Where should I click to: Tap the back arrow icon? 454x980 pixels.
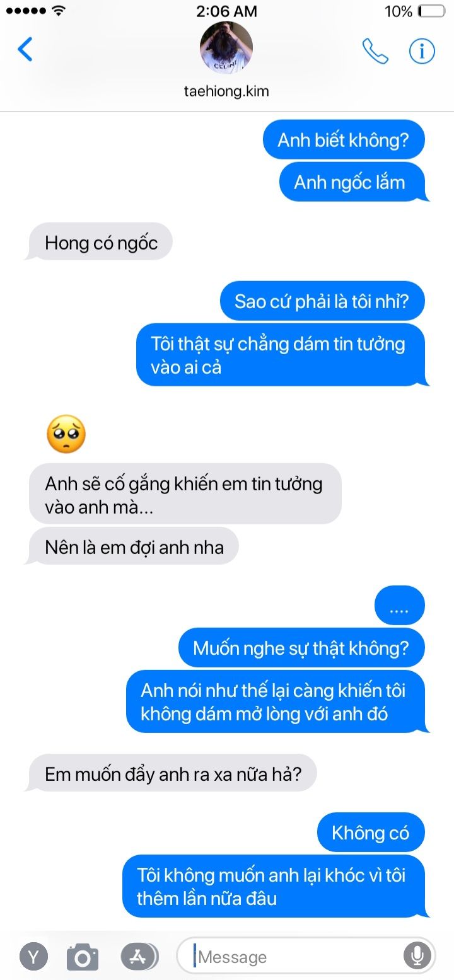[25, 50]
